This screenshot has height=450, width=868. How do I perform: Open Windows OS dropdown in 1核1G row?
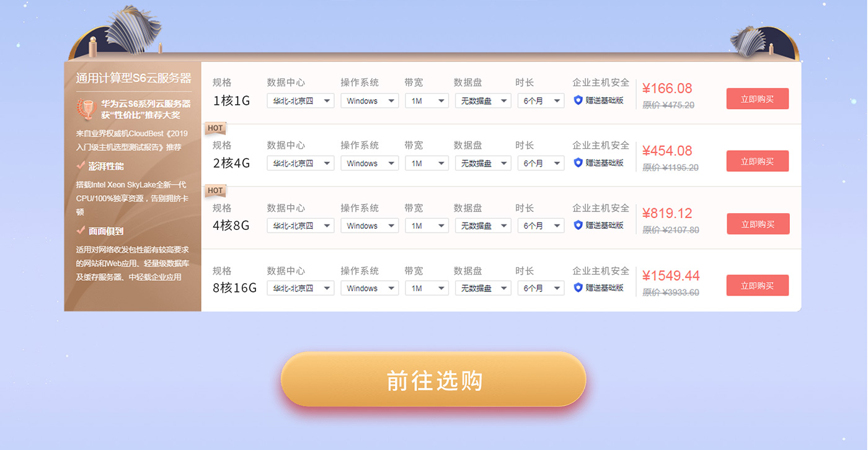click(370, 100)
